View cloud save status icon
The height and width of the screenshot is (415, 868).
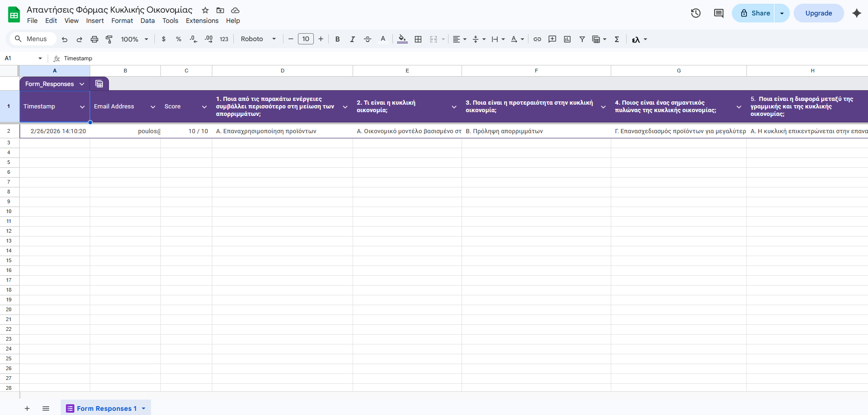235,10
